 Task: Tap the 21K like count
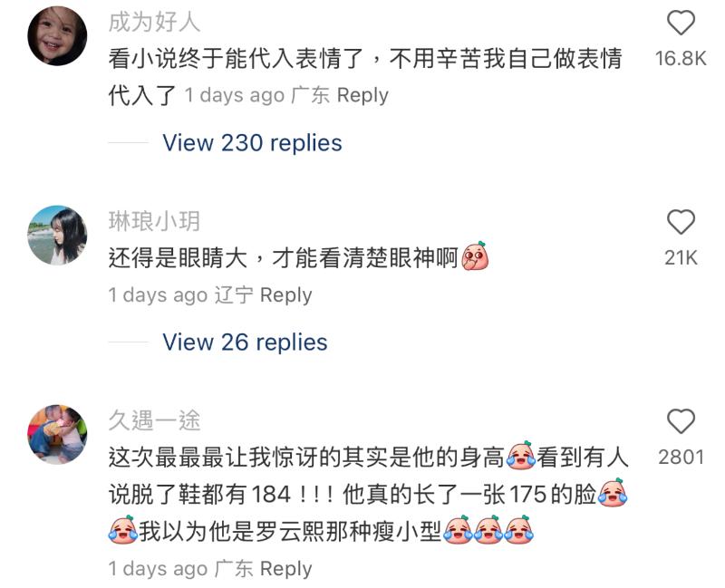[681, 258]
